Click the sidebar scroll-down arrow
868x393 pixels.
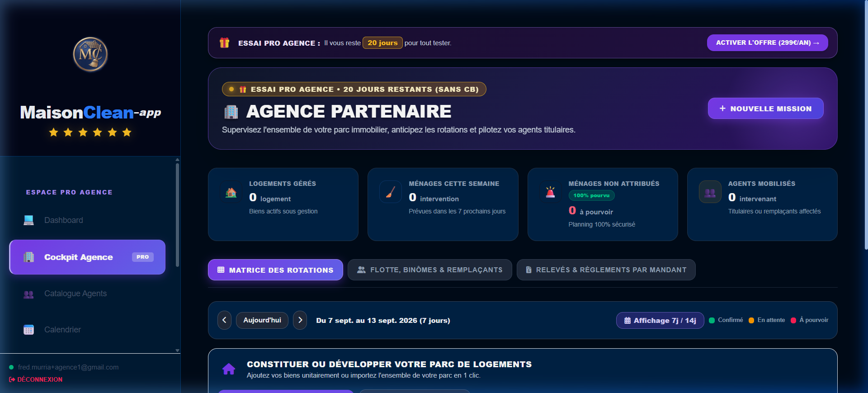point(177,350)
